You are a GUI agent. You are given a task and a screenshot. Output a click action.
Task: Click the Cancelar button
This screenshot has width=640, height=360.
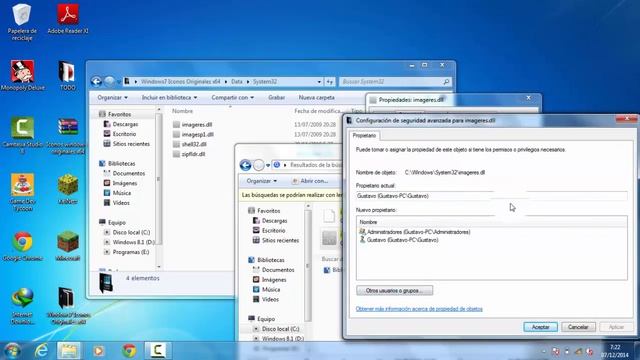tap(578, 327)
